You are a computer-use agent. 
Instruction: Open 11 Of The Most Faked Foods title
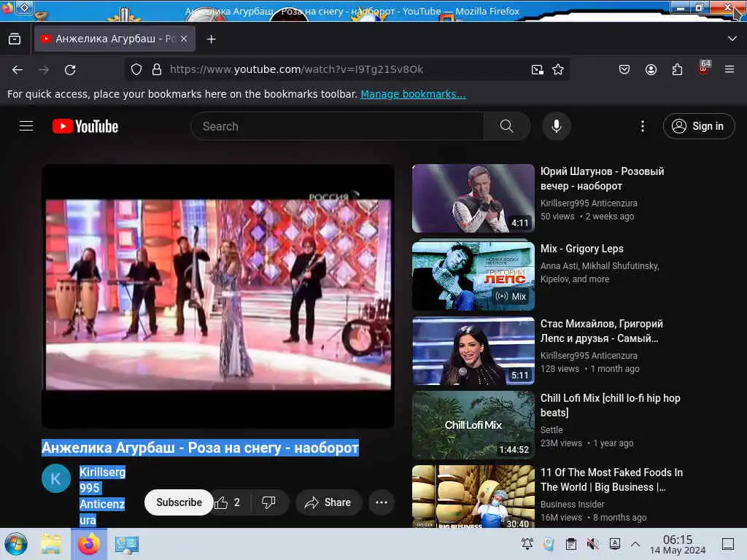pyautogui.click(x=611, y=480)
